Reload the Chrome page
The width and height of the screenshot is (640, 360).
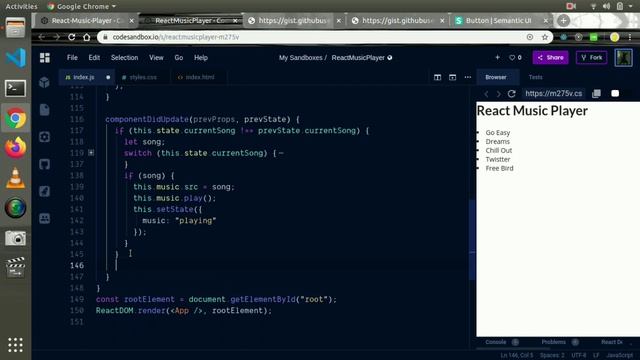(x=71, y=37)
